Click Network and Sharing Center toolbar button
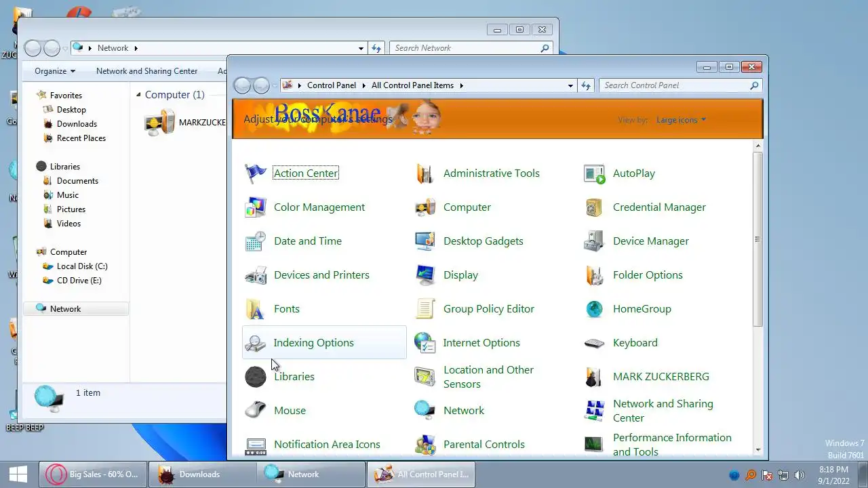 (146, 71)
